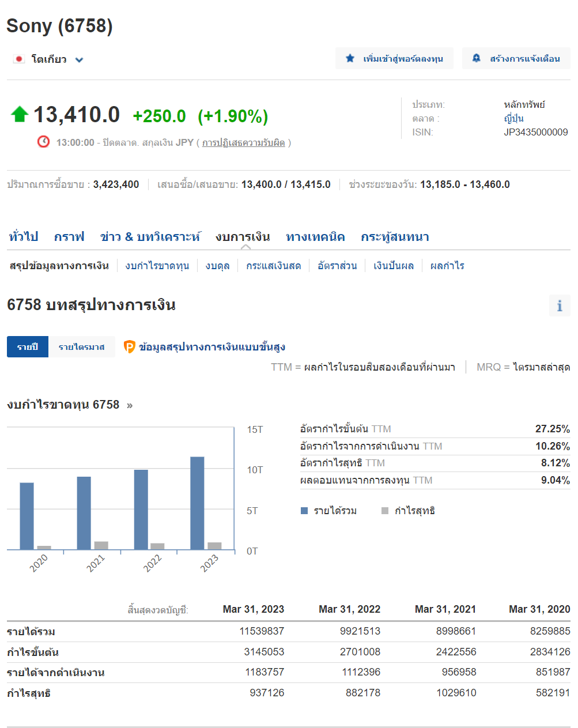Switch to รายไตรมาส quarterly view

tap(81, 346)
